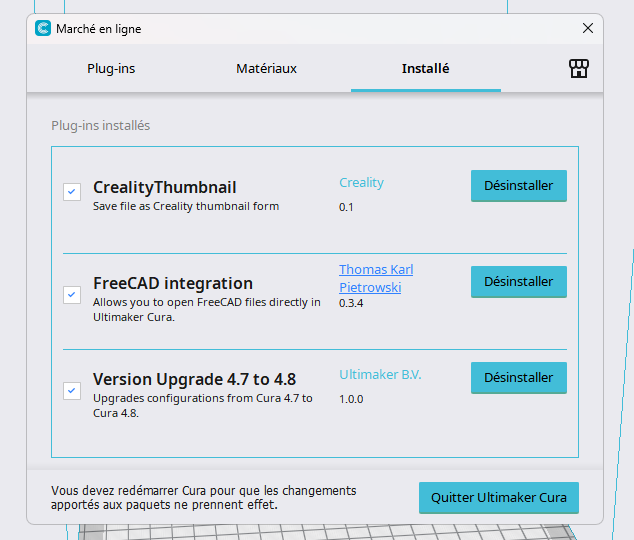Uninstall CrealityThumbnail with Désinstaller button
This screenshot has height=540, width=634.
click(519, 186)
